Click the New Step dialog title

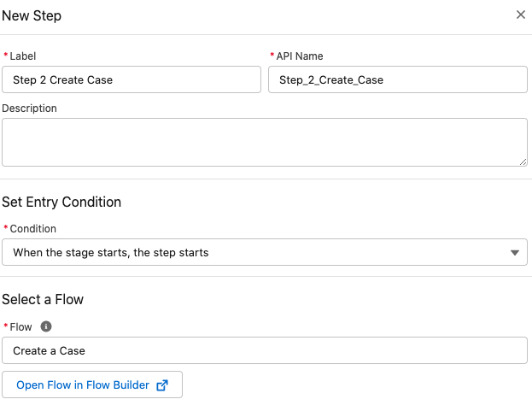[32, 15]
